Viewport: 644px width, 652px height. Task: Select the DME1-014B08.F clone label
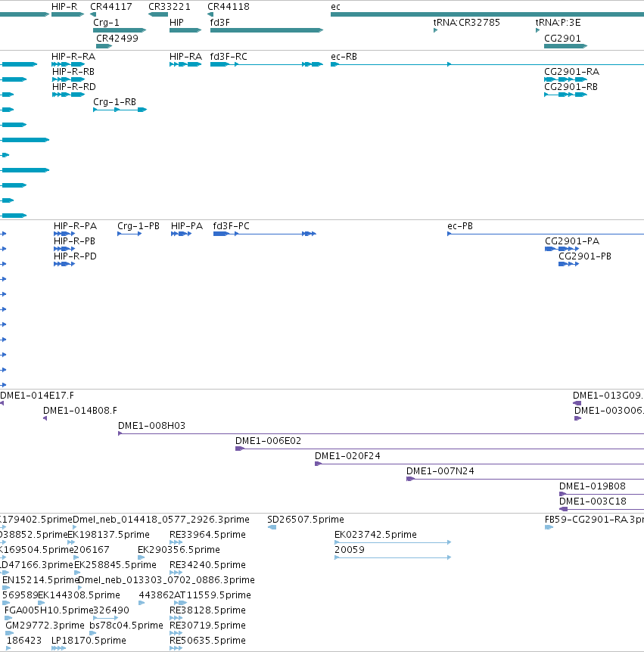point(80,411)
